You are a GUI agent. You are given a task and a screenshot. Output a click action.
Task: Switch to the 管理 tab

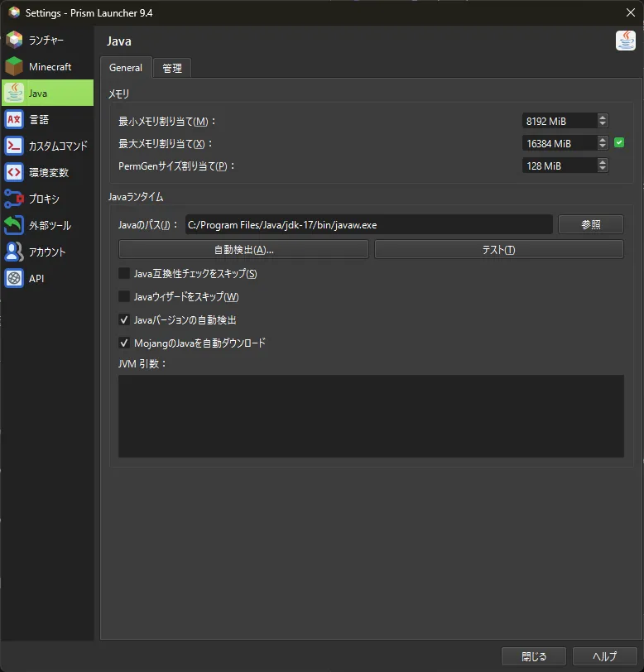(172, 68)
